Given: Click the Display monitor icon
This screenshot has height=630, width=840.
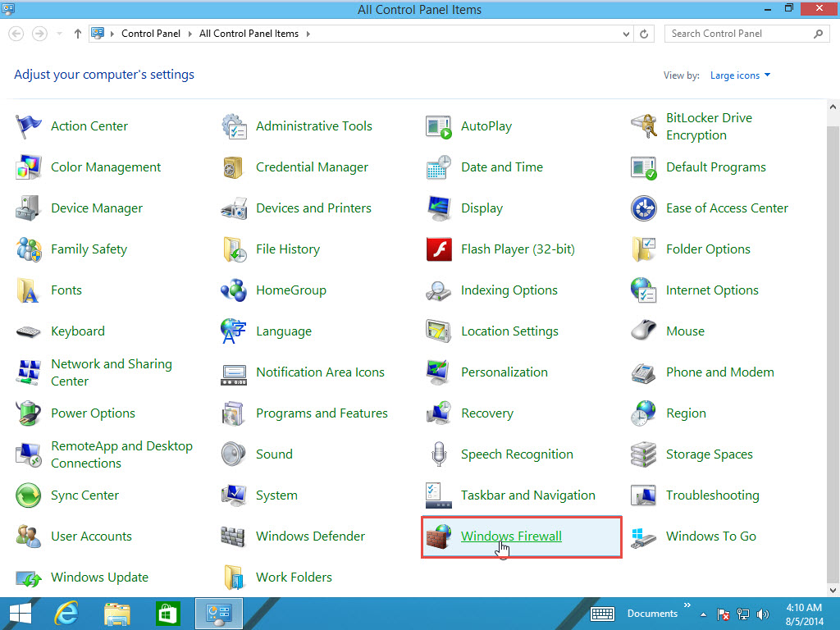Looking at the screenshot, I should tap(439, 208).
